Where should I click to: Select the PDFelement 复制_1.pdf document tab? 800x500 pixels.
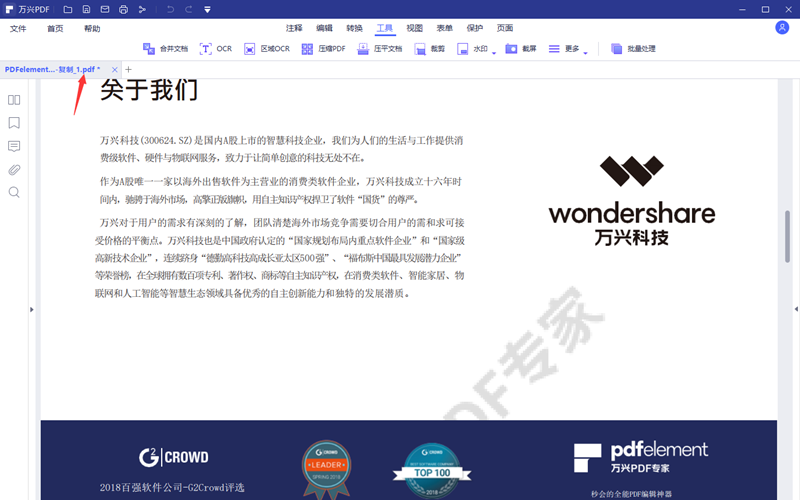point(53,69)
